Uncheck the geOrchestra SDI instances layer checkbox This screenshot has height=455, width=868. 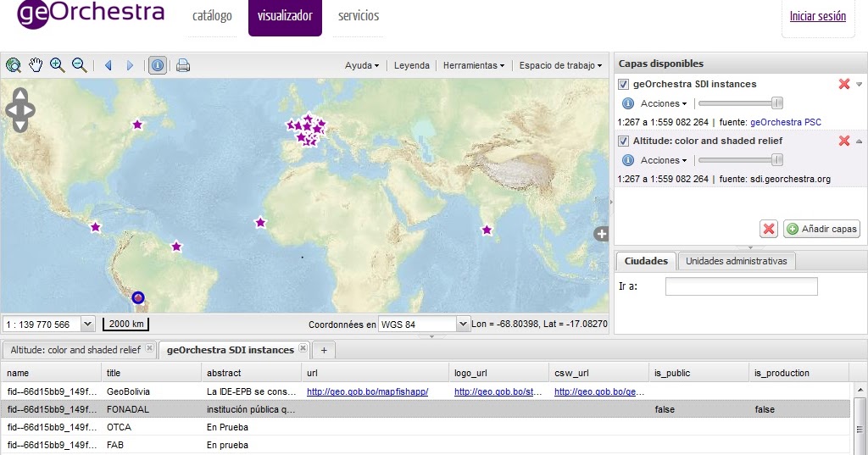(624, 84)
